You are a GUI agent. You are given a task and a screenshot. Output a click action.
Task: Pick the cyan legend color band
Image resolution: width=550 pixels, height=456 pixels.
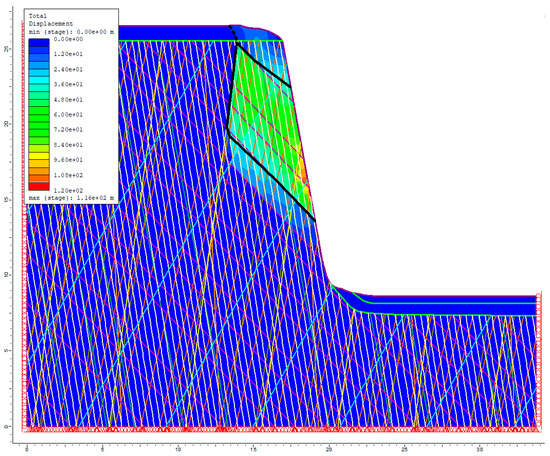[39, 80]
